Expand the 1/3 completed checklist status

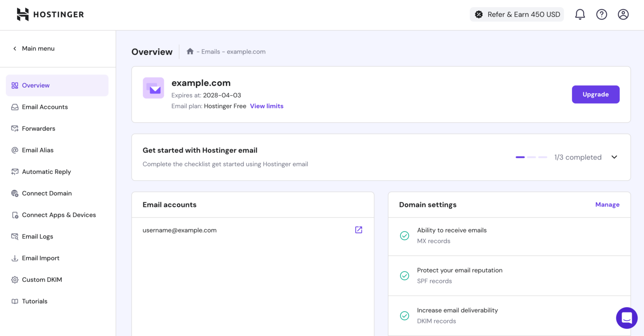(x=578, y=158)
